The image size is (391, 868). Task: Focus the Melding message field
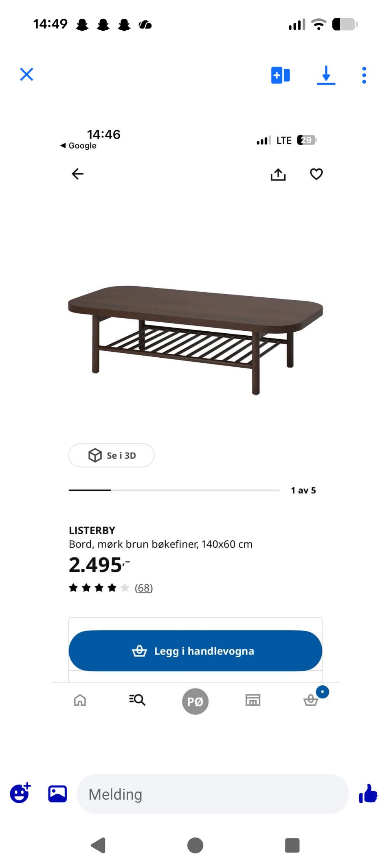point(213,794)
